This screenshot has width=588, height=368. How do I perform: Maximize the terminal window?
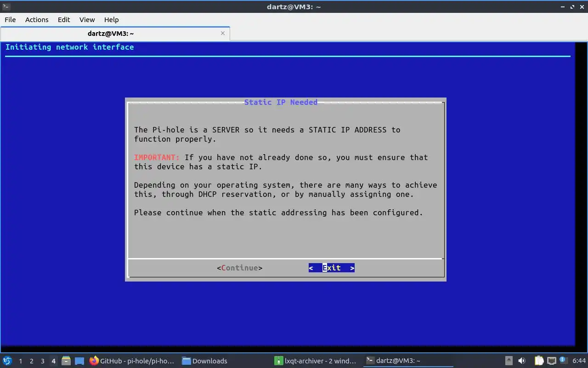coord(572,7)
